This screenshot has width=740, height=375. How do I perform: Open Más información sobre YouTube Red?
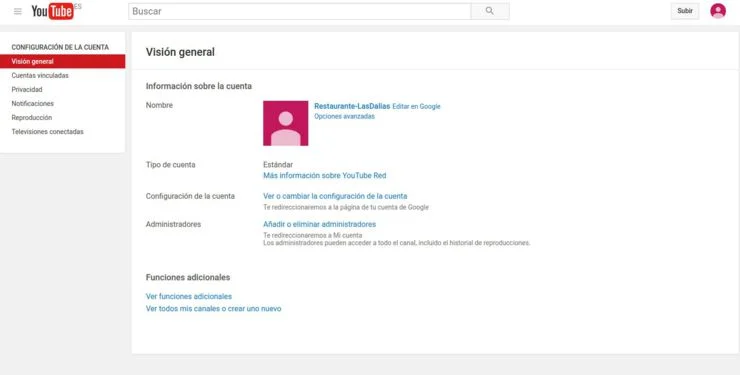click(325, 175)
